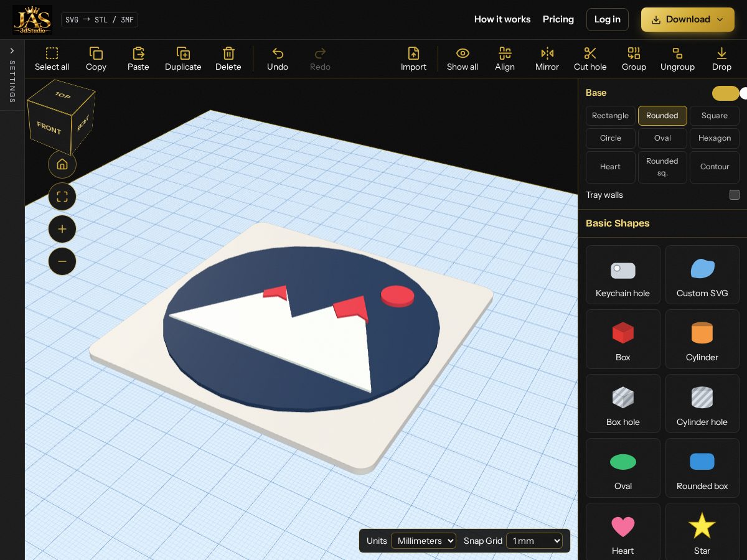This screenshot has height=560, width=747.
Task: Click the Redo arrow
Action: tap(320, 54)
